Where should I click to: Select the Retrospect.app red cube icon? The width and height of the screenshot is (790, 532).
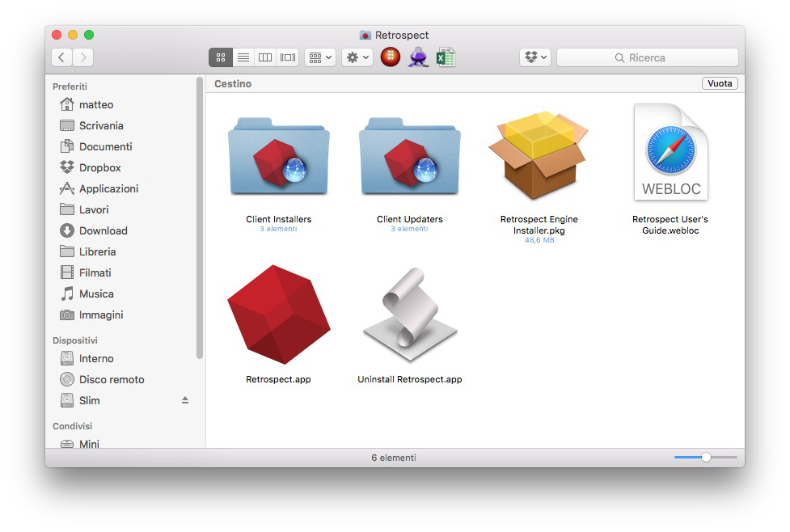[279, 315]
